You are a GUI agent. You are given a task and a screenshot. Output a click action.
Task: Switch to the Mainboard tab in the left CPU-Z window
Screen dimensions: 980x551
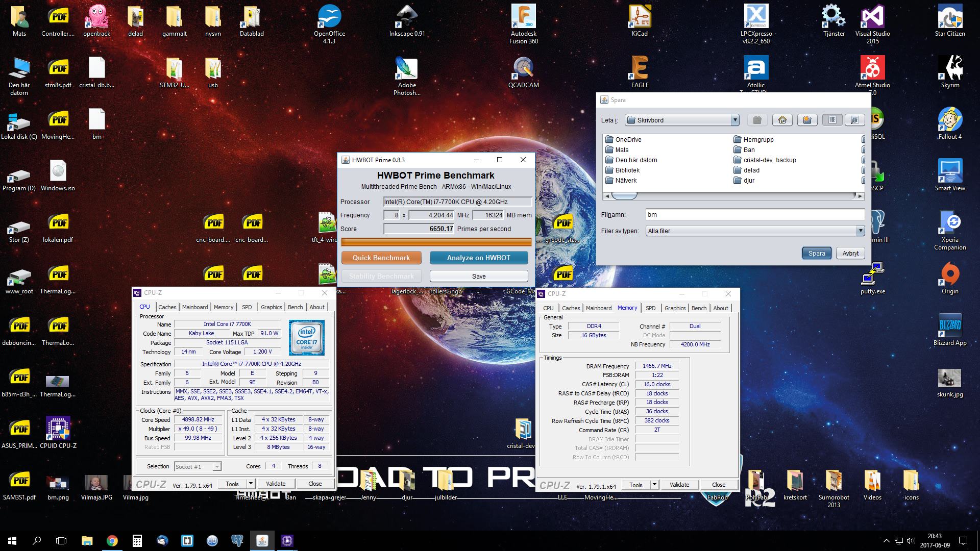(195, 307)
